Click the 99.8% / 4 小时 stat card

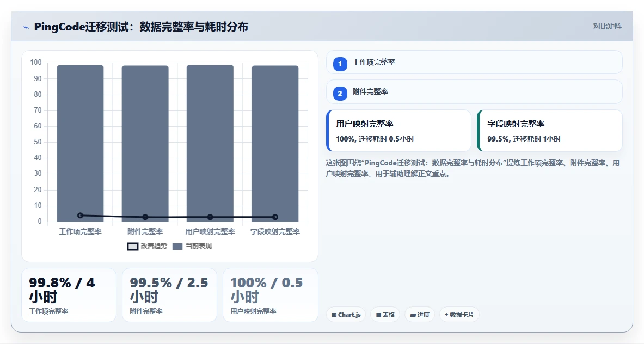pos(69,295)
